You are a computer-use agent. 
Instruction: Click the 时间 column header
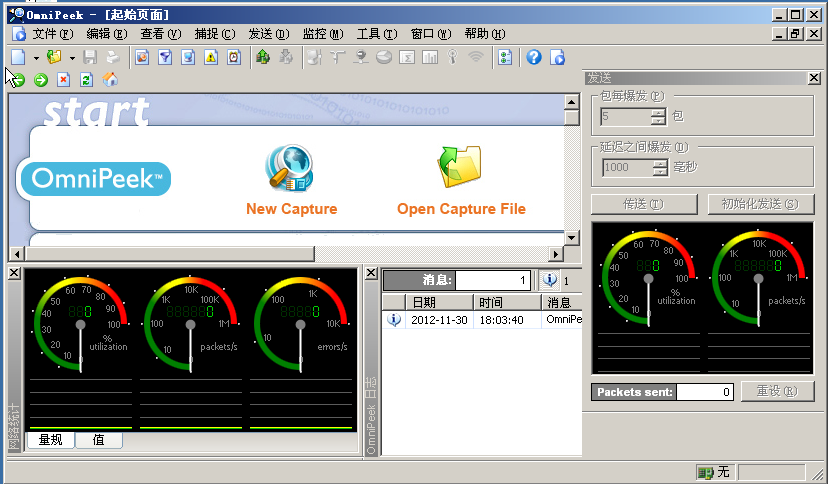pos(507,302)
